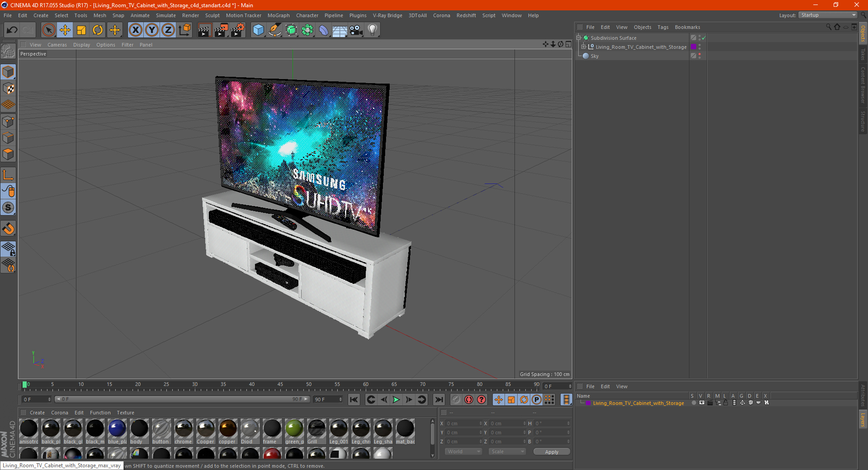Click frame 45 on the timeline ruler

pos(280,385)
